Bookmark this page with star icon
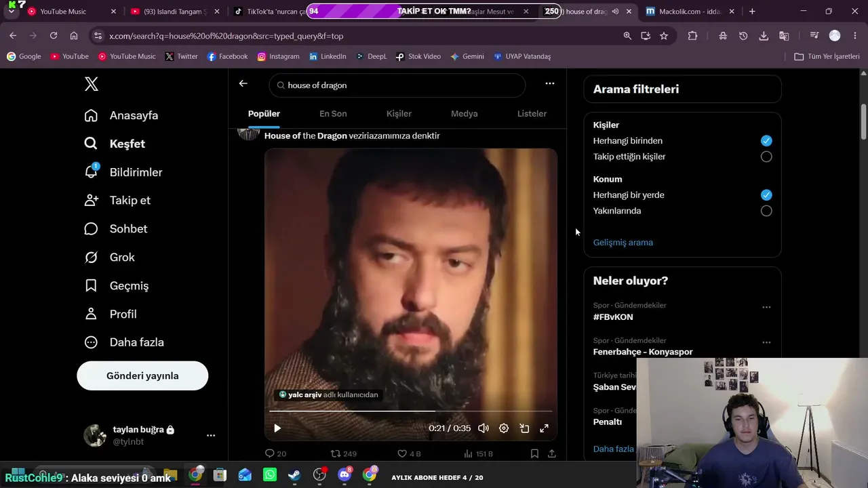Screen dimensions: 868x488 [664, 36]
